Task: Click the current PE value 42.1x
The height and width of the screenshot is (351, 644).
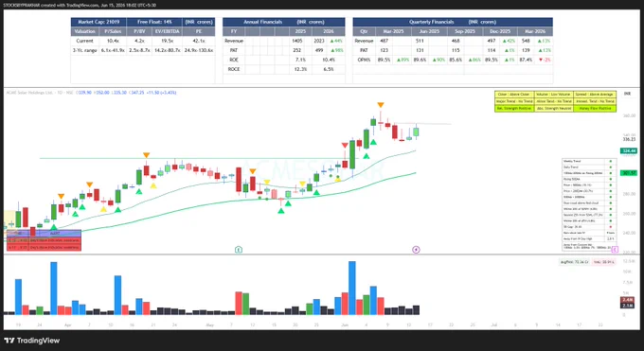Action: coord(199,41)
